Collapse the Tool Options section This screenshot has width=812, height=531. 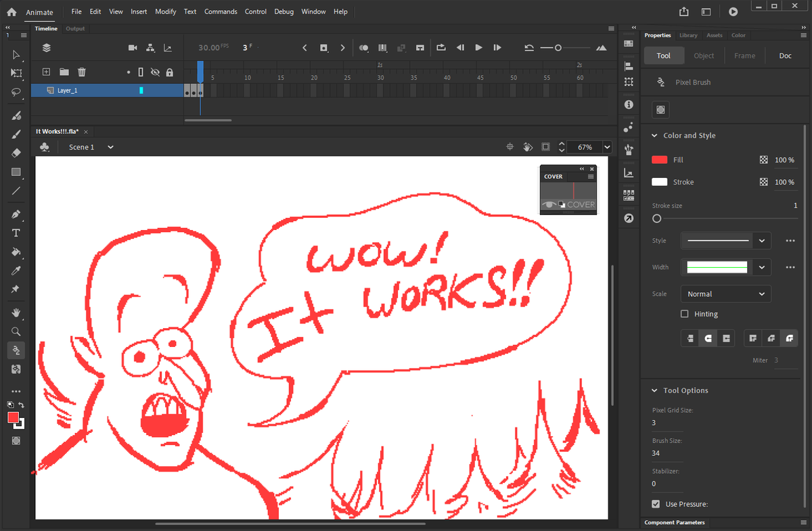click(654, 390)
